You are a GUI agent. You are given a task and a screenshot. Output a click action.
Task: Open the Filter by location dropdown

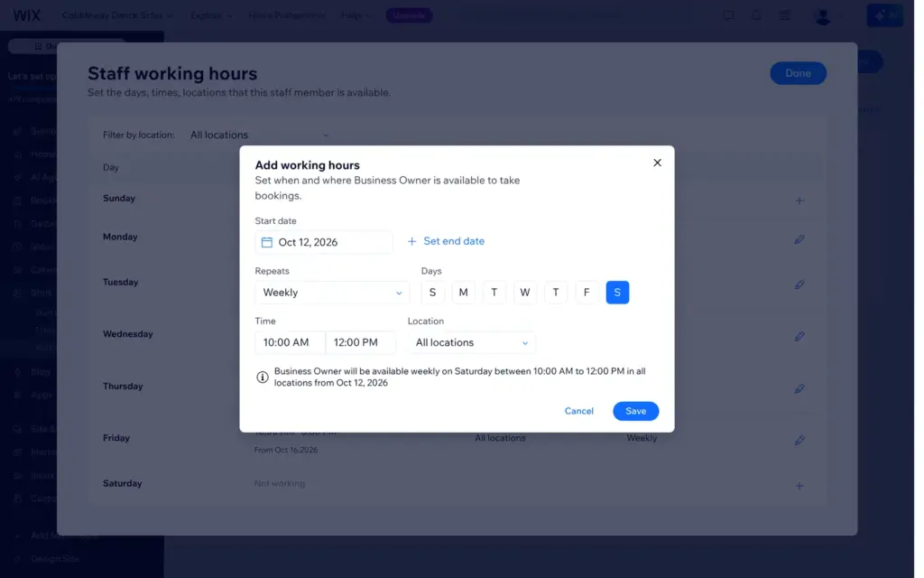[259, 135]
